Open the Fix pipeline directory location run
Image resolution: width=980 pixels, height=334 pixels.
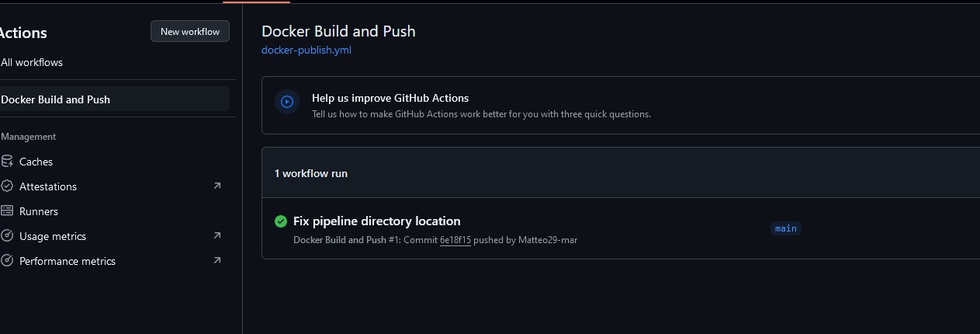376,221
